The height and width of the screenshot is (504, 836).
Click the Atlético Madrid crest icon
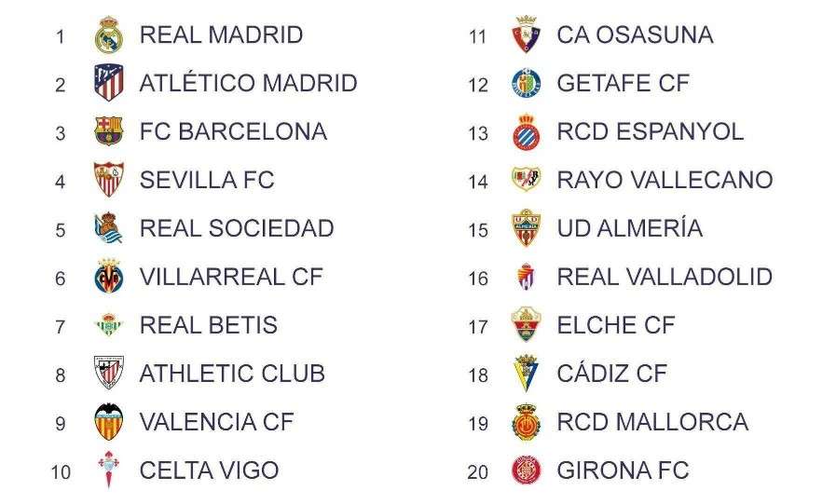pos(108,84)
